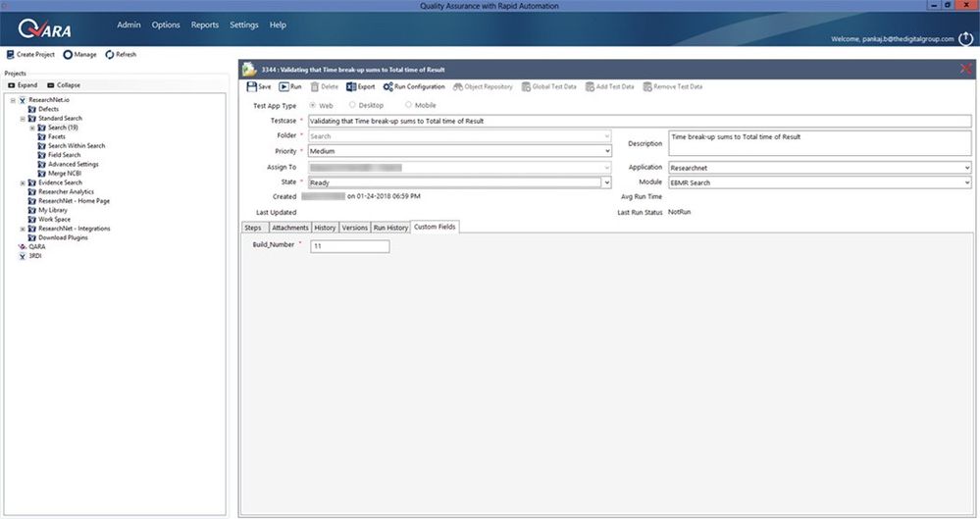Image resolution: width=980 pixels, height=519 pixels.
Task: Expand ResearchNet - Integrations node
Action: click(23, 230)
